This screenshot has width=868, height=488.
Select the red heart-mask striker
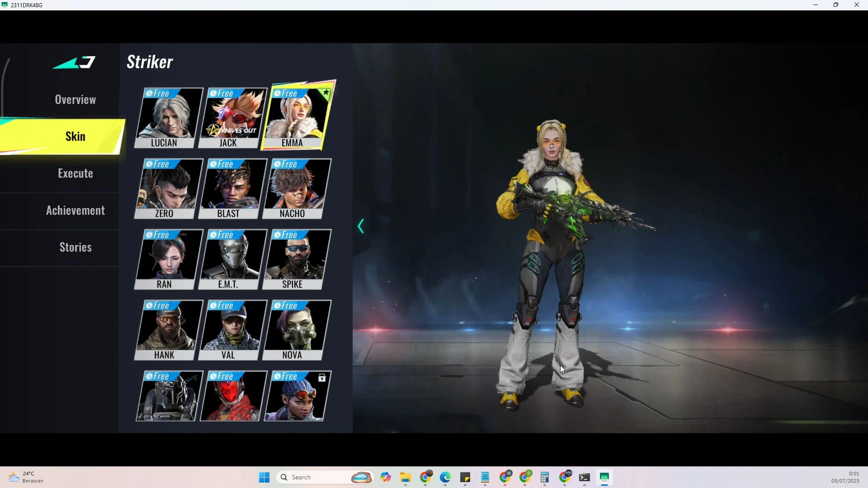pyautogui.click(x=232, y=396)
